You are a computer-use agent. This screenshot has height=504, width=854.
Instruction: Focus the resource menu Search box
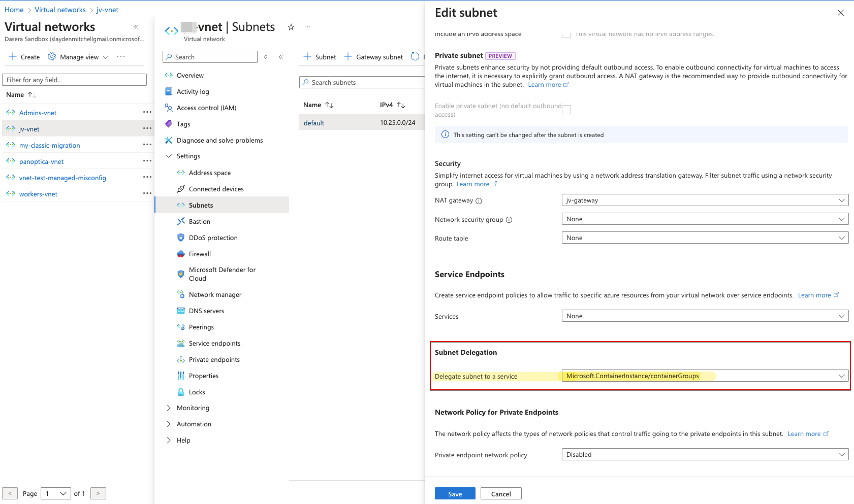pos(210,57)
